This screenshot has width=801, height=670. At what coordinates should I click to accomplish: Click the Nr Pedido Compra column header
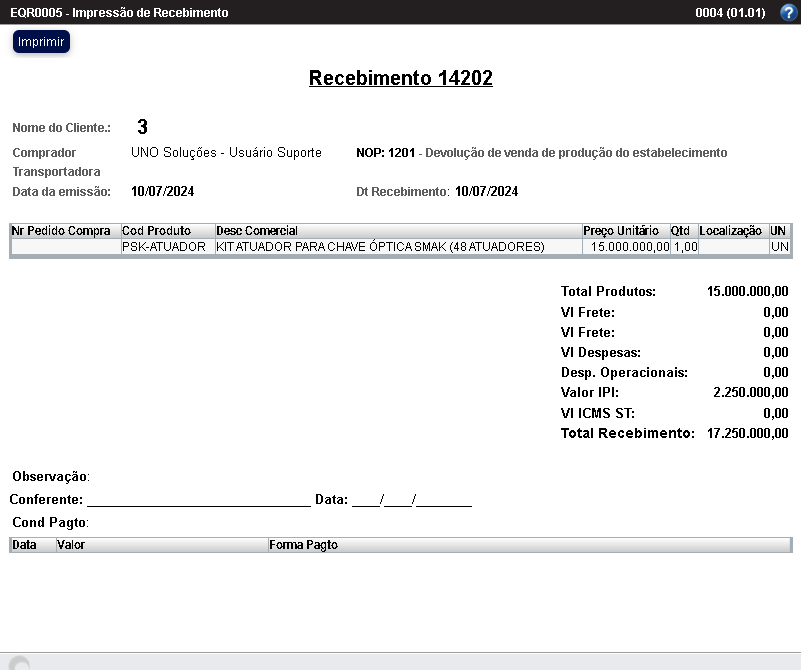coord(59,230)
